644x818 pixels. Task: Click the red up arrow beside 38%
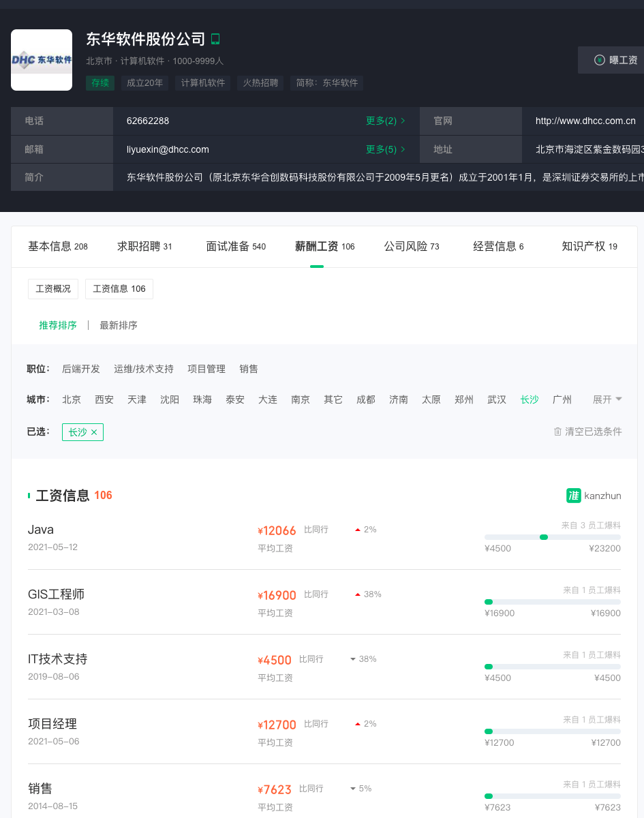coord(358,594)
